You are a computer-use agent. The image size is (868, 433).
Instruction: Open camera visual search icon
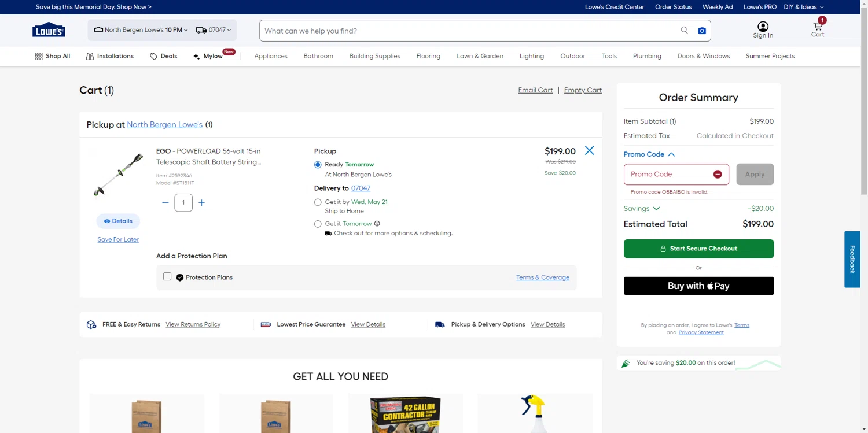702,31
